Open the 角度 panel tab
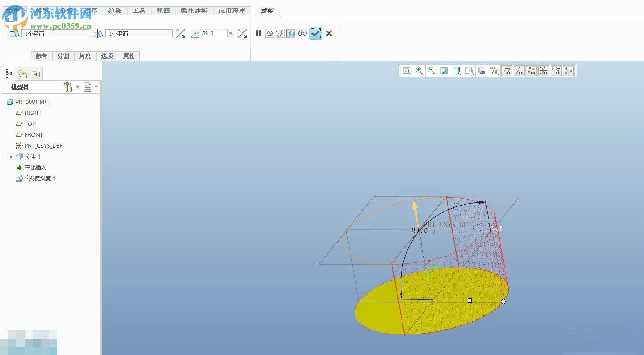This screenshot has height=355, width=644. (x=85, y=56)
